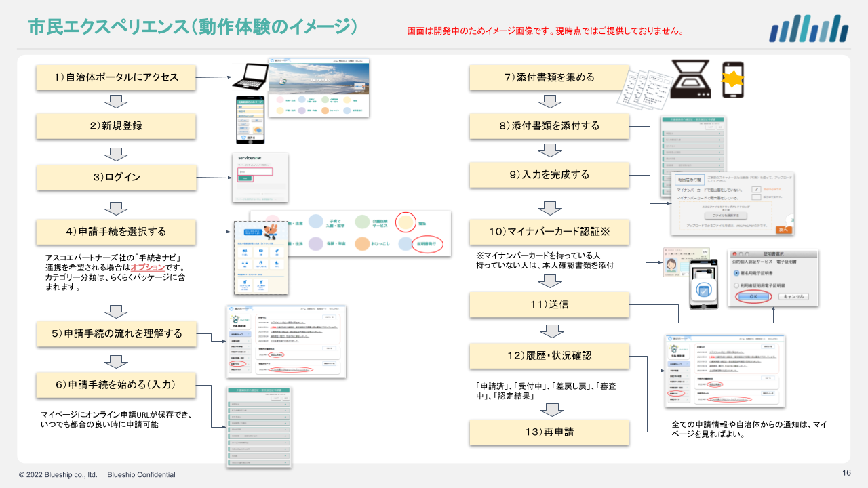
Task: Click the orange 次へ button
Action: point(785,230)
